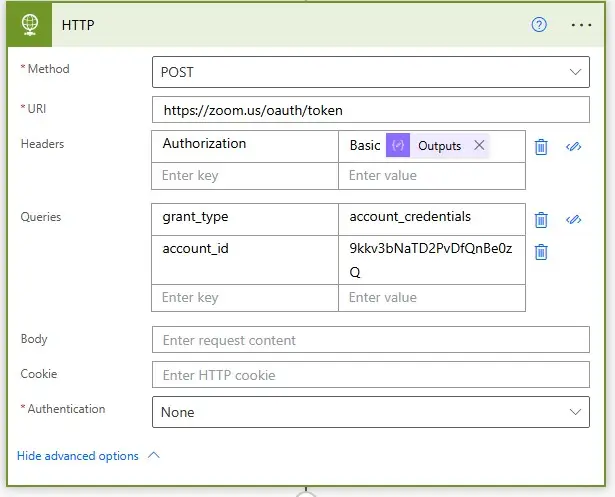The height and width of the screenshot is (497, 615).
Task: Focus the Body request content field
Action: coord(370,340)
